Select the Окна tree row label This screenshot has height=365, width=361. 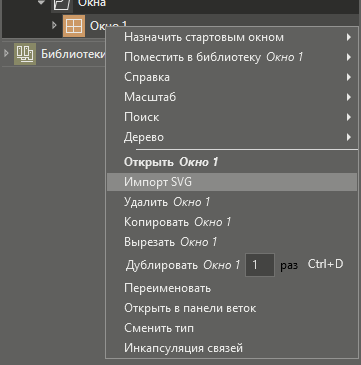click(92, 4)
